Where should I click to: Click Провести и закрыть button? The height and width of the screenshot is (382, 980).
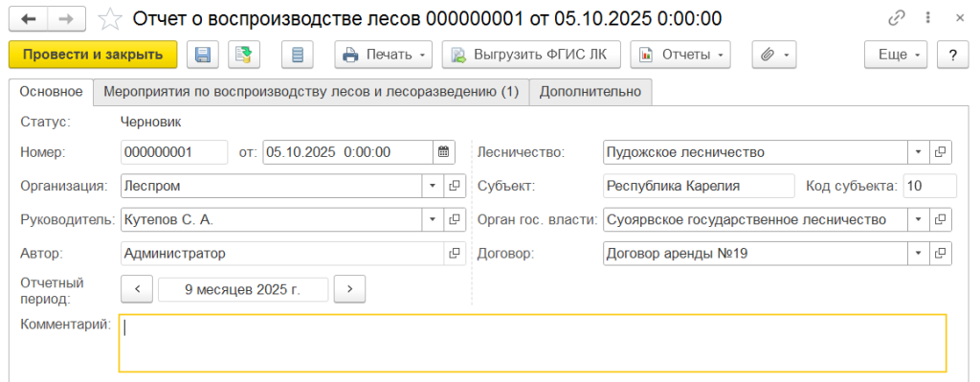coord(93,55)
